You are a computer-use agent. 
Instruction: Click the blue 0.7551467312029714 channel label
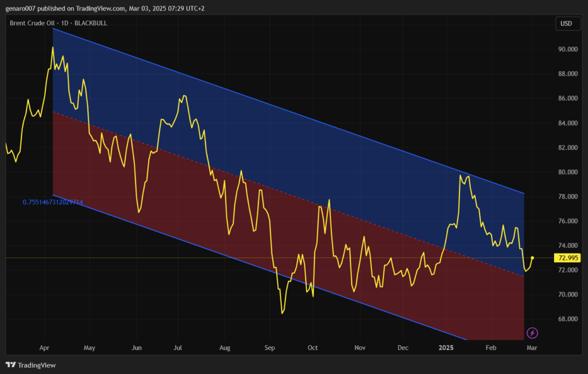point(53,202)
